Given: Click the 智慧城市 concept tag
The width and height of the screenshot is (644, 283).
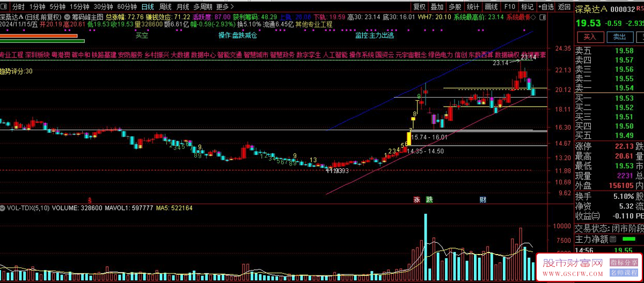Looking at the screenshot, I should coord(255,55).
